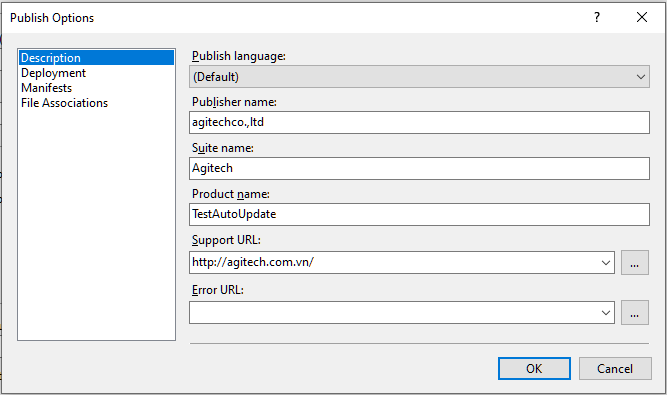Click the Error URL label
Screen dimensions: 667x395
(x=217, y=290)
